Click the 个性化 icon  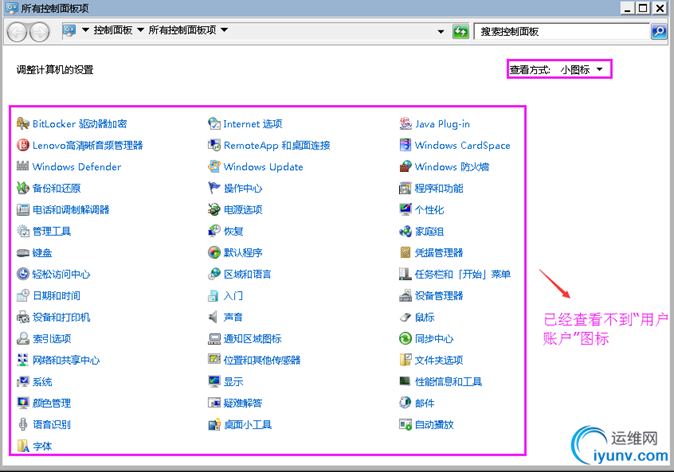[x=405, y=209]
